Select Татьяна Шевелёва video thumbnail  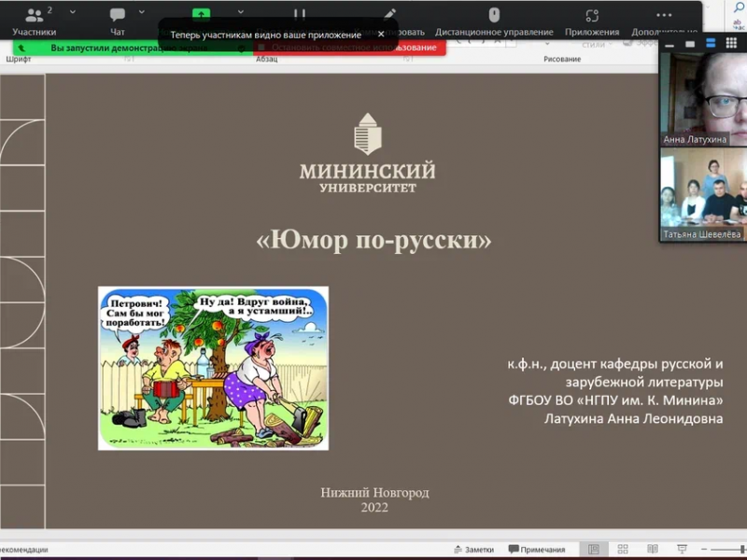703,194
